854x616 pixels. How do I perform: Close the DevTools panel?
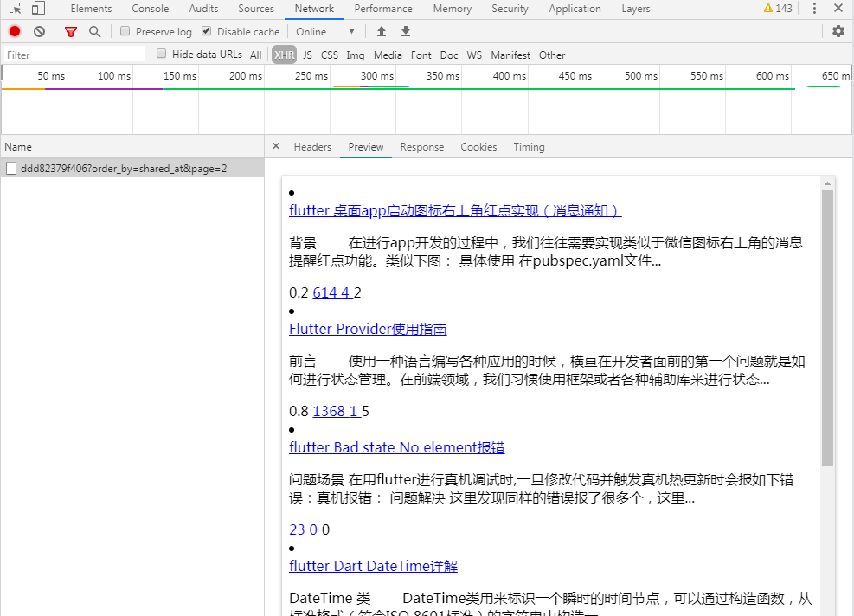tap(838, 8)
